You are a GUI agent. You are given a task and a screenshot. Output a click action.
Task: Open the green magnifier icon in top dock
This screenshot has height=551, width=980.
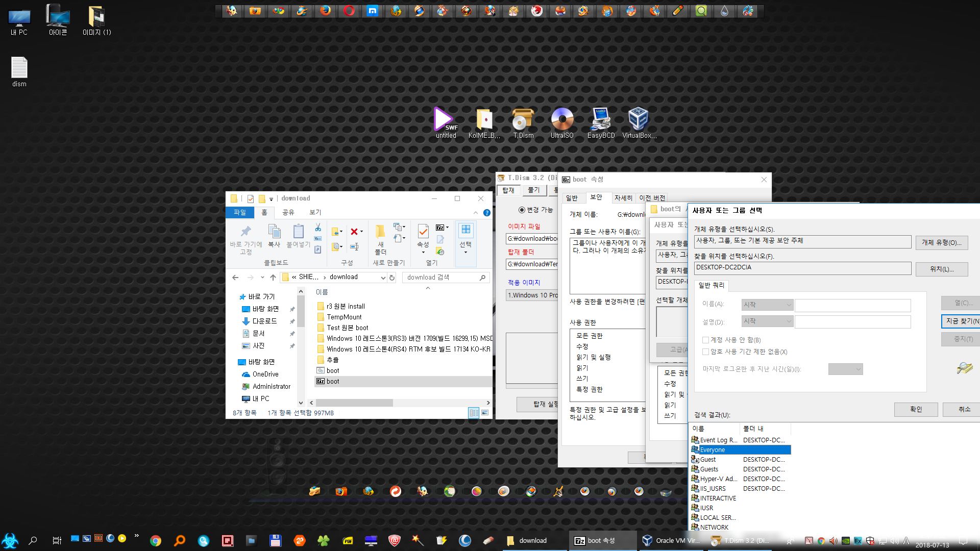point(701,11)
